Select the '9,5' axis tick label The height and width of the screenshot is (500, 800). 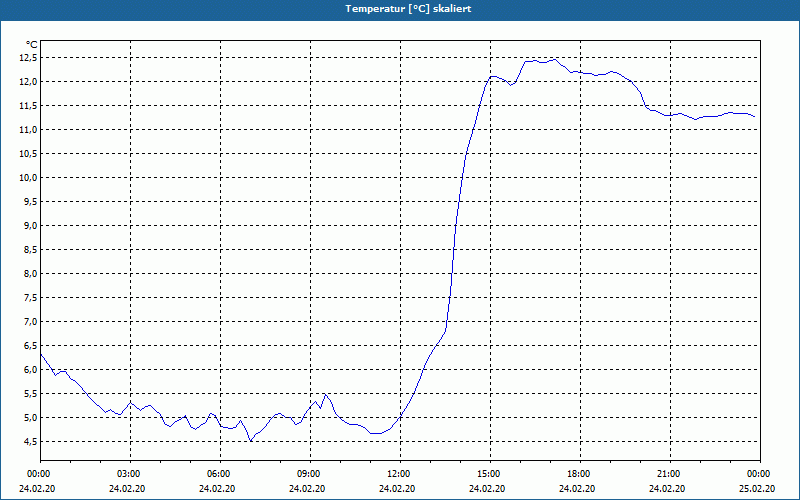pyautogui.click(x=30, y=202)
